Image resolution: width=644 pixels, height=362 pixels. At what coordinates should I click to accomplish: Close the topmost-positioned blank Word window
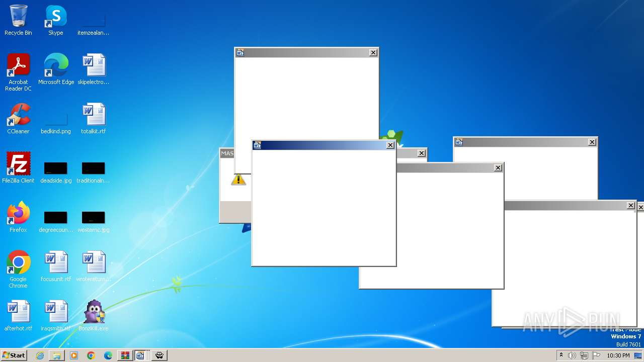[x=373, y=53]
